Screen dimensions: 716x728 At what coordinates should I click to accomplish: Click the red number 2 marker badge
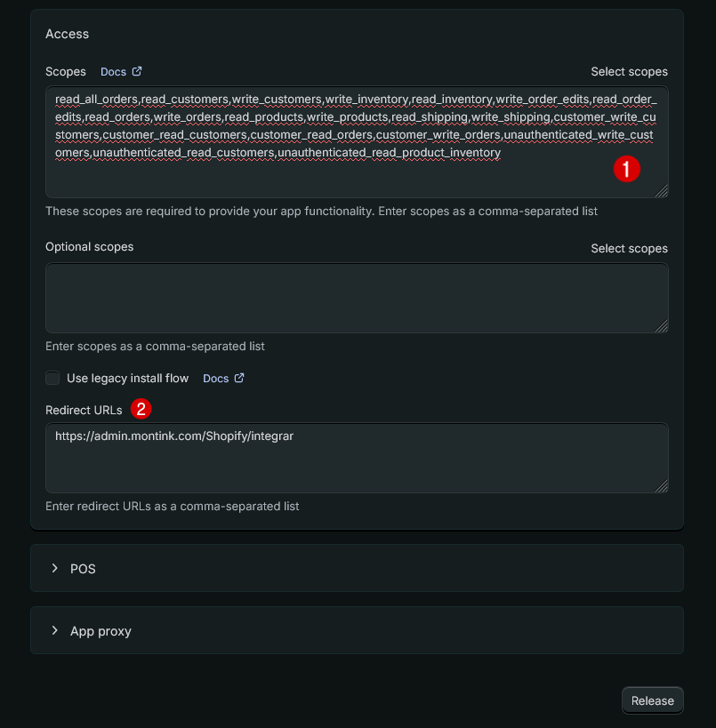click(141, 409)
